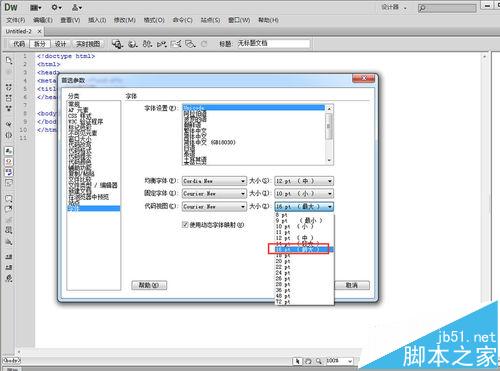The image size is (500, 371).
Task: Click the 取消 button in dialog
Action: click(x=352, y=285)
